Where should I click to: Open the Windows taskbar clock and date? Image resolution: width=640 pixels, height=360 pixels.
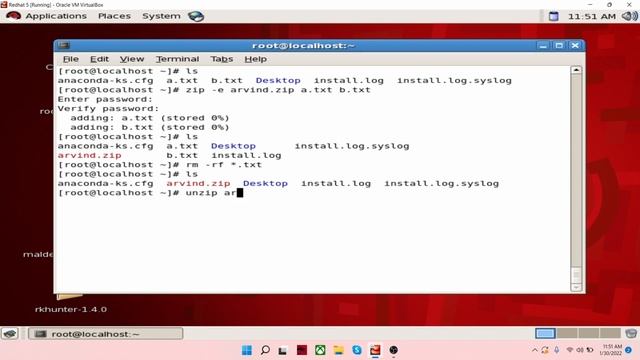(x=611, y=350)
